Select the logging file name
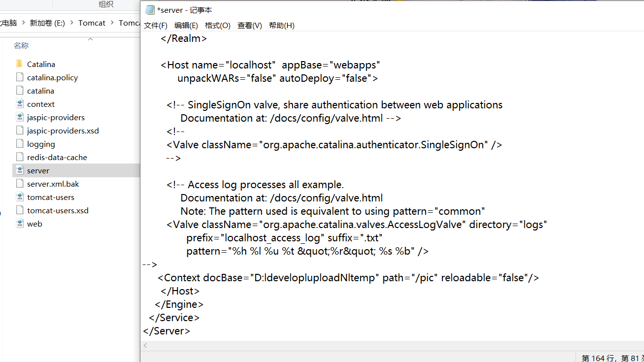644x362 pixels. point(41,144)
